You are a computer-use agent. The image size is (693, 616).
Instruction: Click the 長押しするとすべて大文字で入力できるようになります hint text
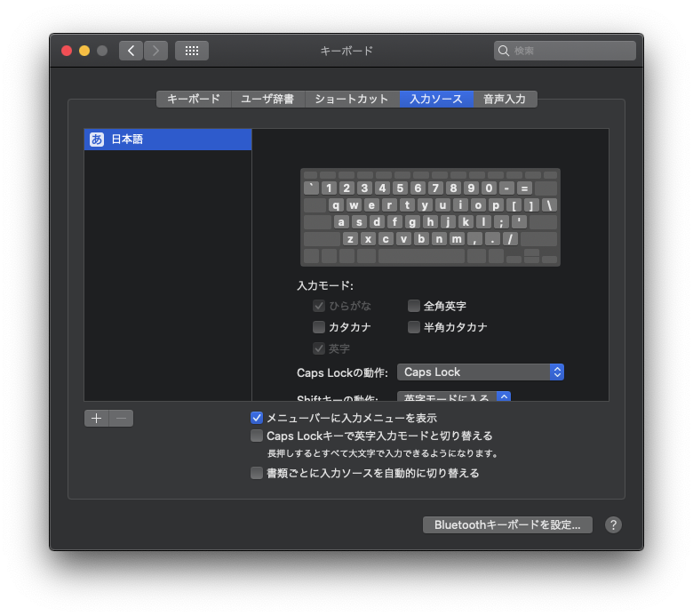pos(383,453)
